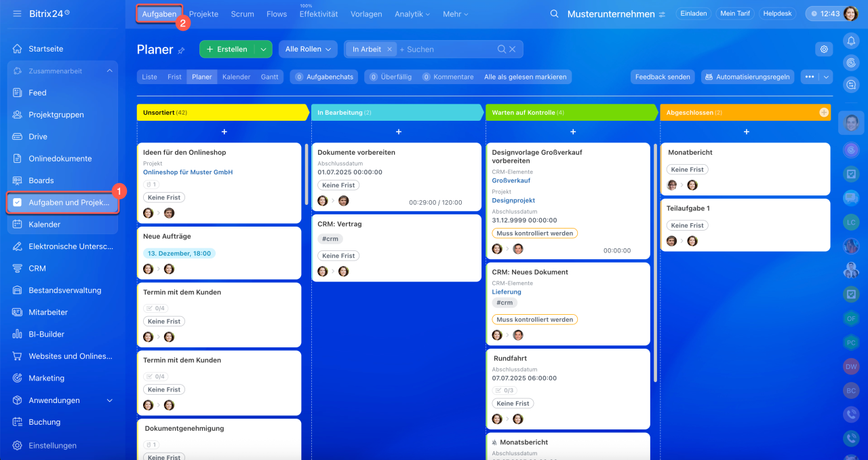The width and height of the screenshot is (868, 460).
Task: Open Vorlagen in the top menu
Action: click(366, 14)
